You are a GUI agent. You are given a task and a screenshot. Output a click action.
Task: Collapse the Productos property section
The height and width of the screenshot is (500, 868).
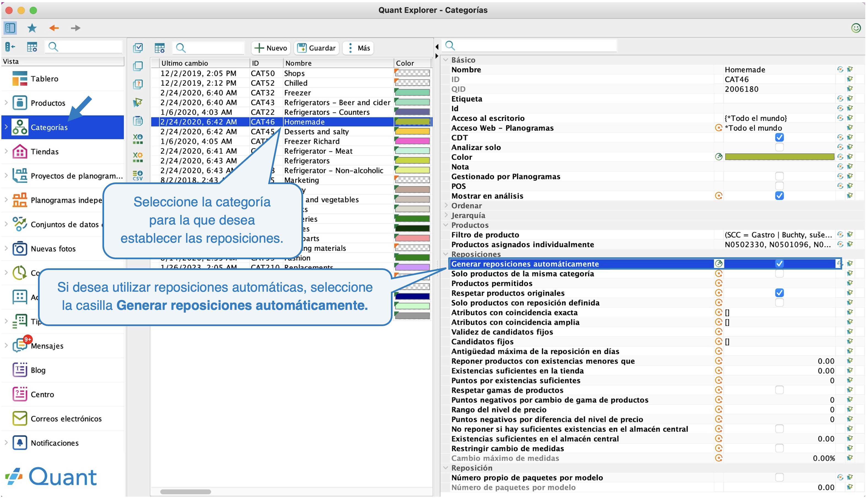pyautogui.click(x=445, y=225)
